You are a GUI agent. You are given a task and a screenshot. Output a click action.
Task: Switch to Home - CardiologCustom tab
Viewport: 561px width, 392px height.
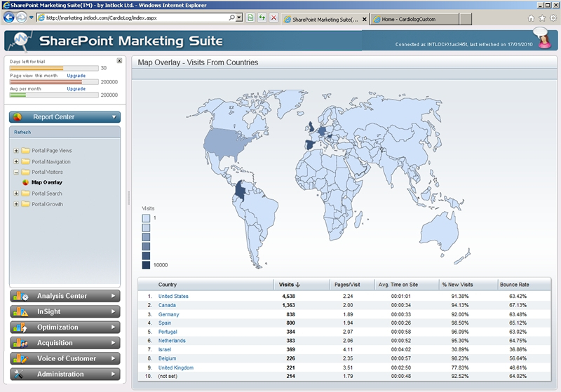[415, 20]
